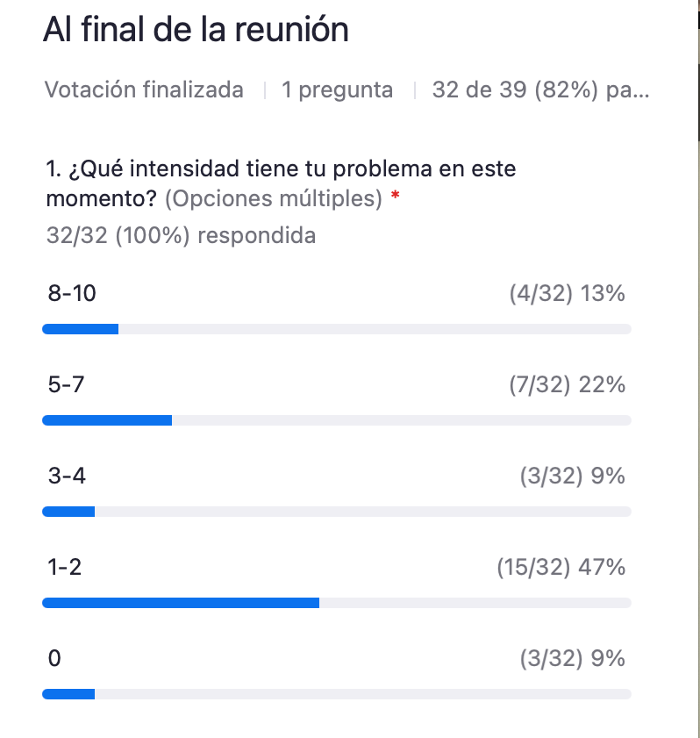Click the truncated '32 de 39 (82%)' participation text
Image resolution: width=700 pixels, height=738 pixels.
540,90
